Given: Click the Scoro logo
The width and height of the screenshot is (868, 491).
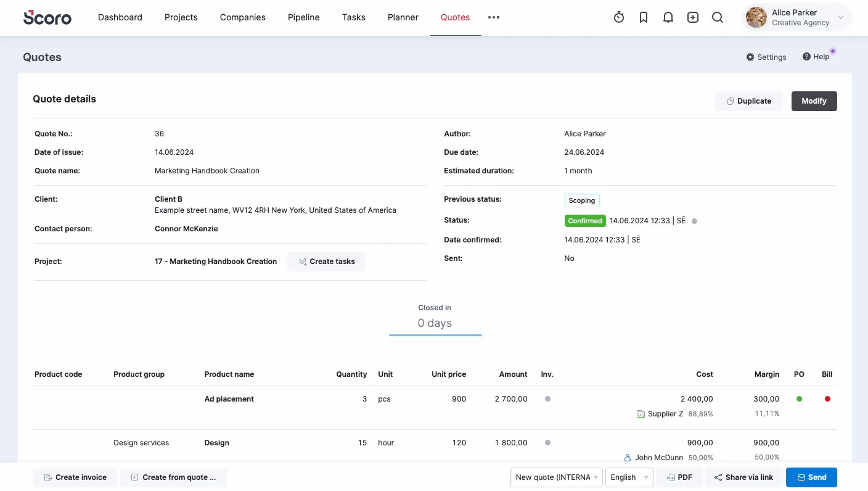Looking at the screenshot, I should click(47, 17).
